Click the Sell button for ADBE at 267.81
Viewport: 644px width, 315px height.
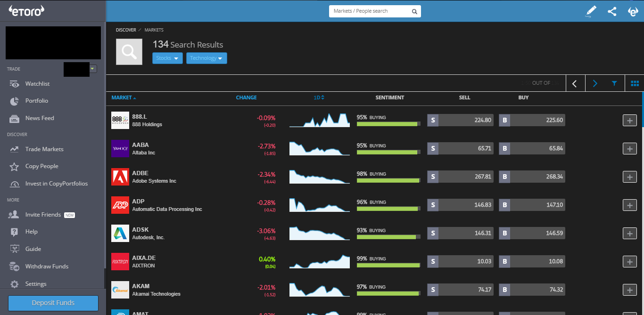click(460, 177)
